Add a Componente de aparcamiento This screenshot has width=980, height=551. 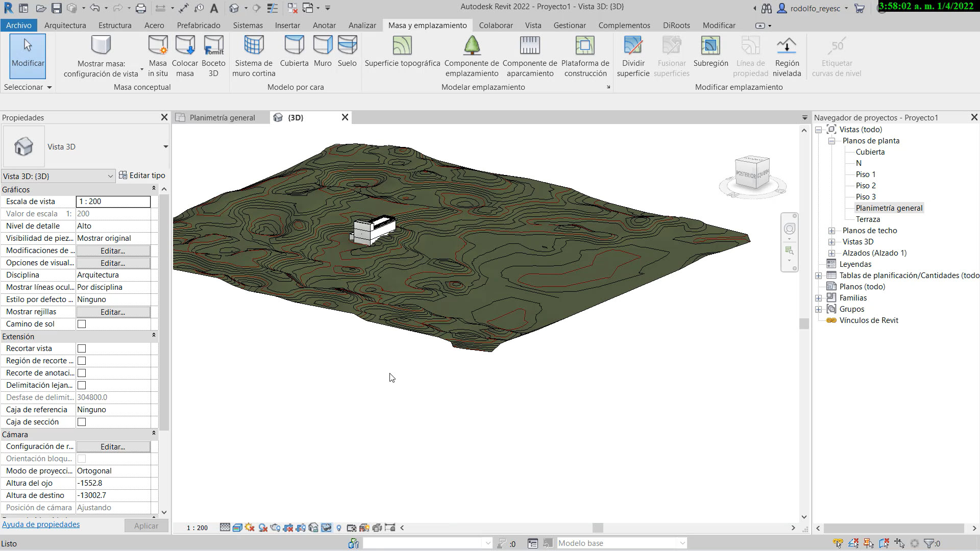[x=530, y=56]
